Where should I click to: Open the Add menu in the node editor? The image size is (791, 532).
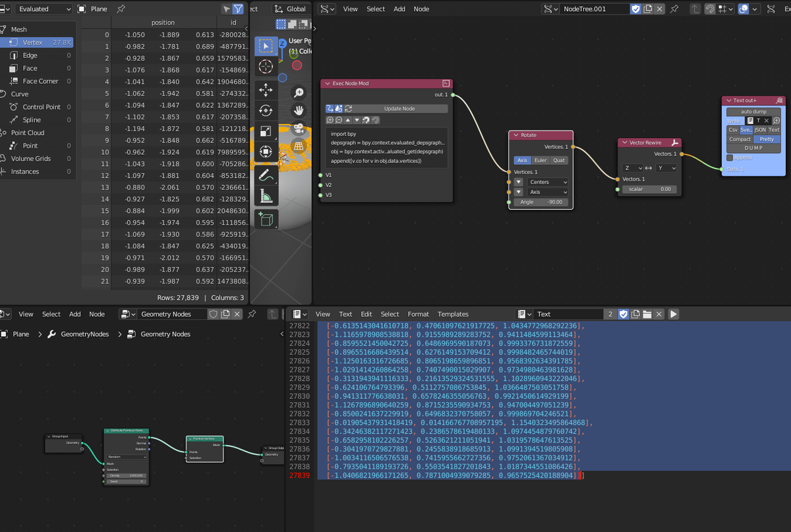[x=401, y=9]
